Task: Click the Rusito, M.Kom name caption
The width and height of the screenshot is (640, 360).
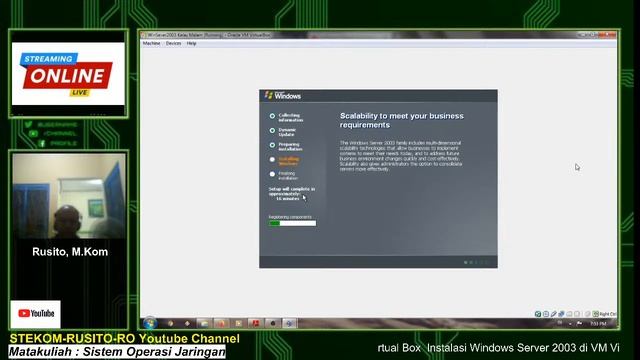Action: [x=70, y=252]
